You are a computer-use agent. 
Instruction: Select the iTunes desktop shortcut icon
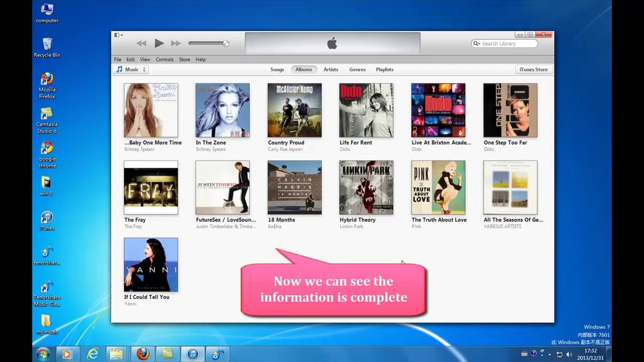tap(47, 221)
